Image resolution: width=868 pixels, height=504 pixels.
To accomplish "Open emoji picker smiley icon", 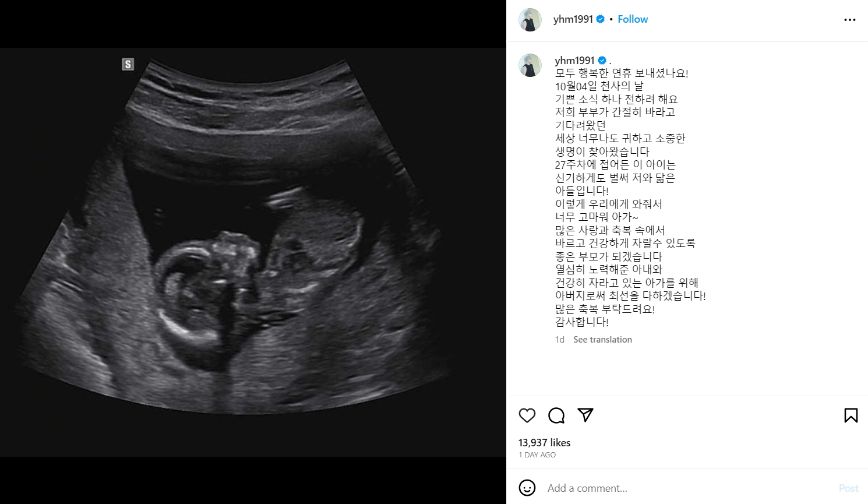I will point(527,488).
